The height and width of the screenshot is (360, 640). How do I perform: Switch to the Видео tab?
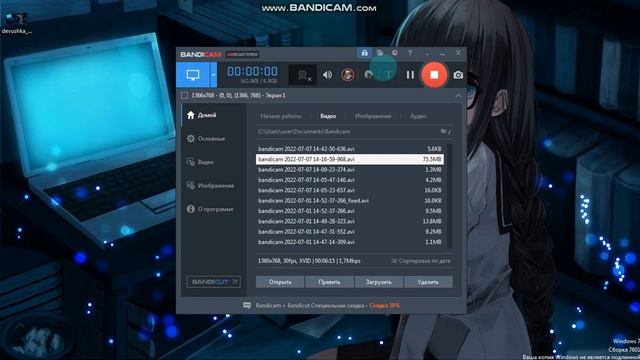[328, 116]
